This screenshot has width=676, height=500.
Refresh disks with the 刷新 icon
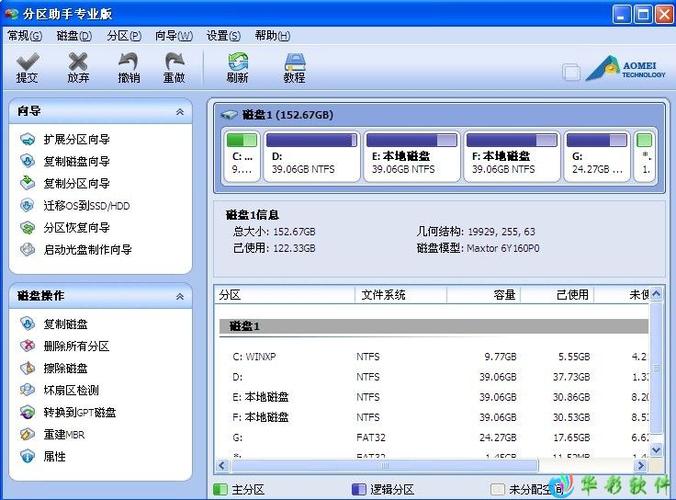click(237, 67)
